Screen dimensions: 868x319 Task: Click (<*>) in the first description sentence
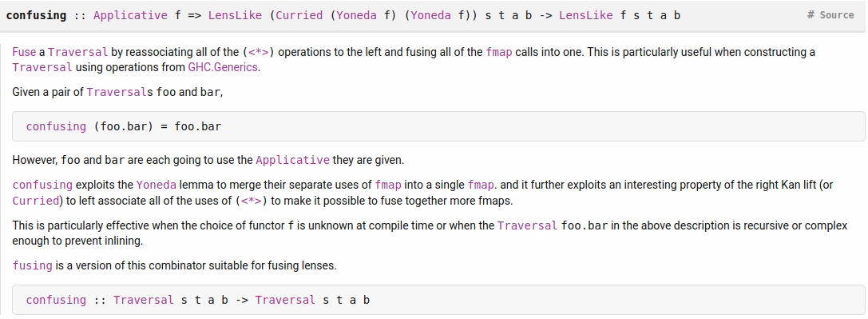[x=259, y=52]
